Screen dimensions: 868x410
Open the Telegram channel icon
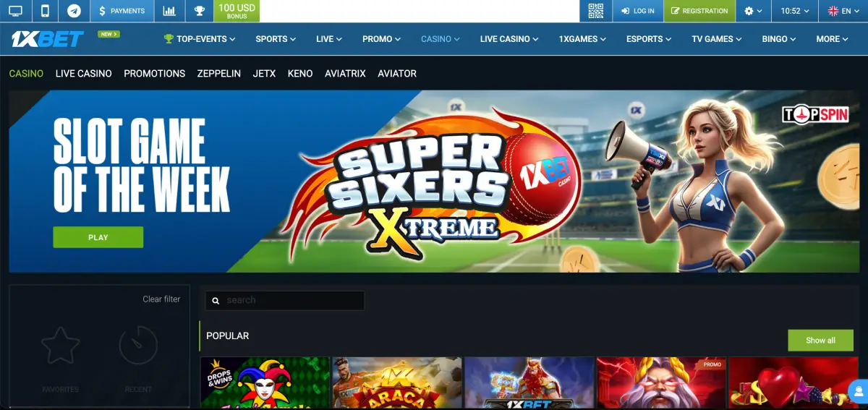pyautogui.click(x=74, y=11)
